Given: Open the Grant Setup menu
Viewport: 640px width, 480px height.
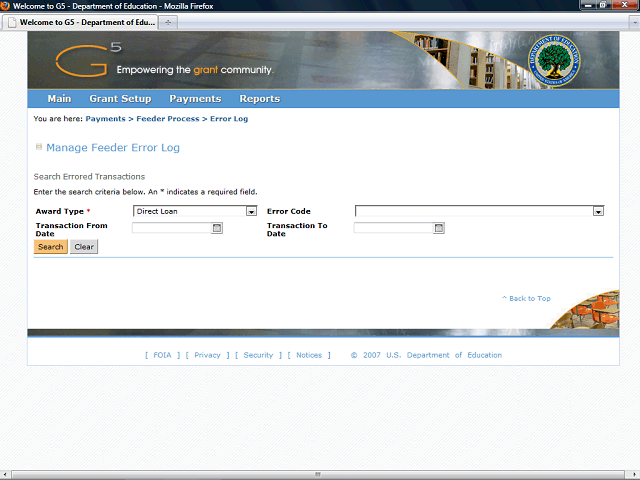Looking at the screenshot, I should [x=120, y=99].
